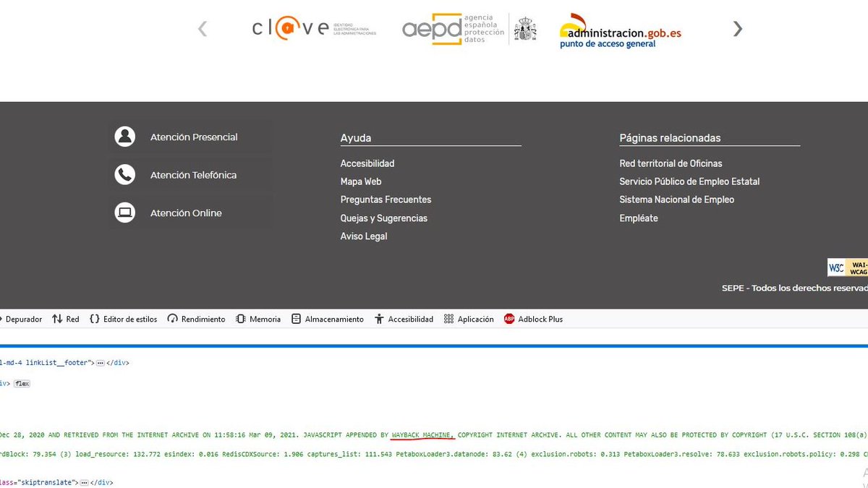Go to previous logo carousel slide
Image resolution: width=868 pixels, height=488 pixels.
pyautogui.click(x=203, y=28)
